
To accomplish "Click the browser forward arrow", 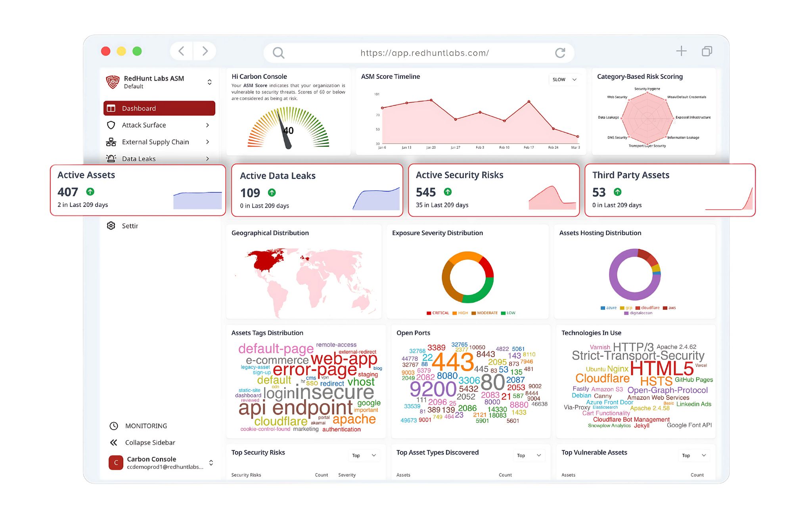I will click(x=205, y=51).
